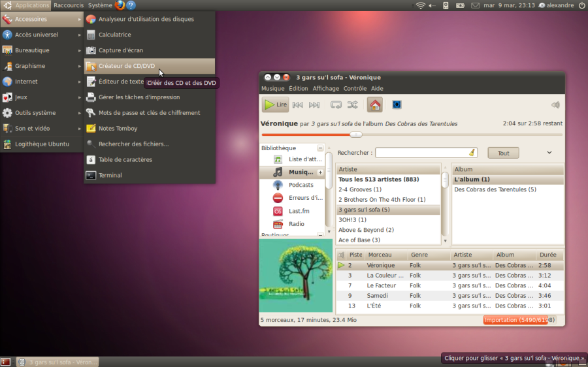Screen dimensions: 588x367
Task: Sort tracks by Piste column header
Action: (x=355, y=255)
